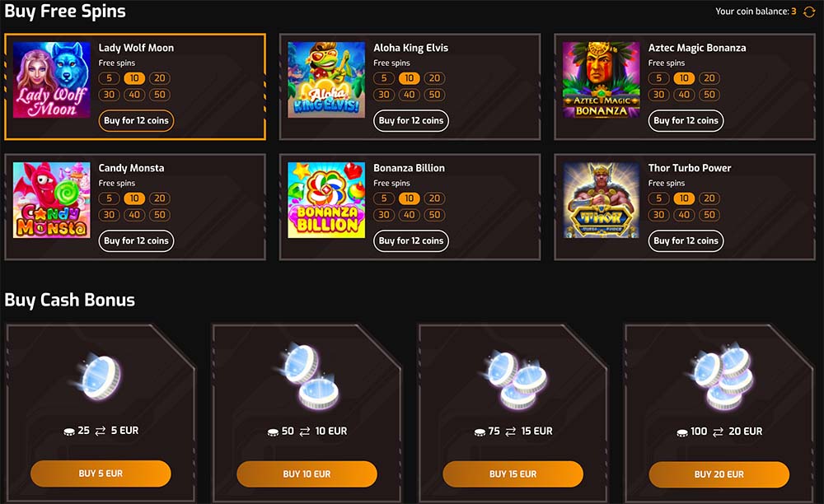Choose 5 free spins for Aztec Magic Bonanza

(x=658, y=78)
